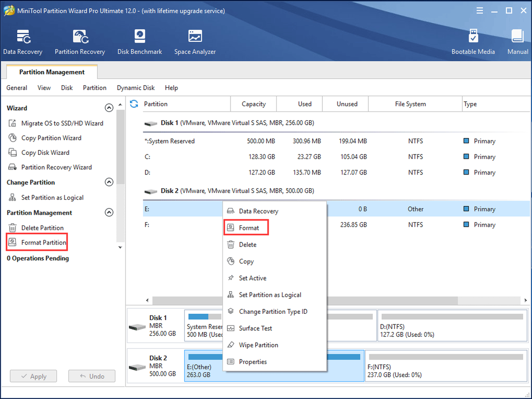Screen dimensions: 532x399
Task: Sort by Type column header
Action: coord(496,104)
